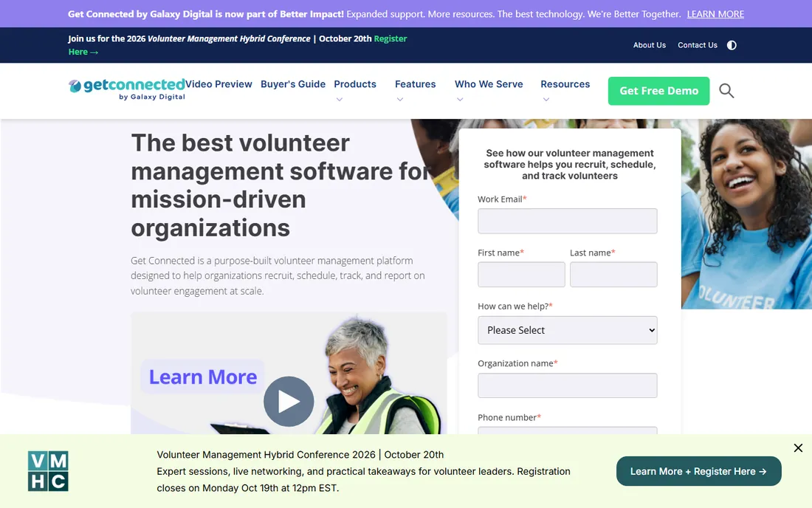Close the conference banner
Image resolution: width=812 pixels, height=508 pixels.
click(798, 448)
